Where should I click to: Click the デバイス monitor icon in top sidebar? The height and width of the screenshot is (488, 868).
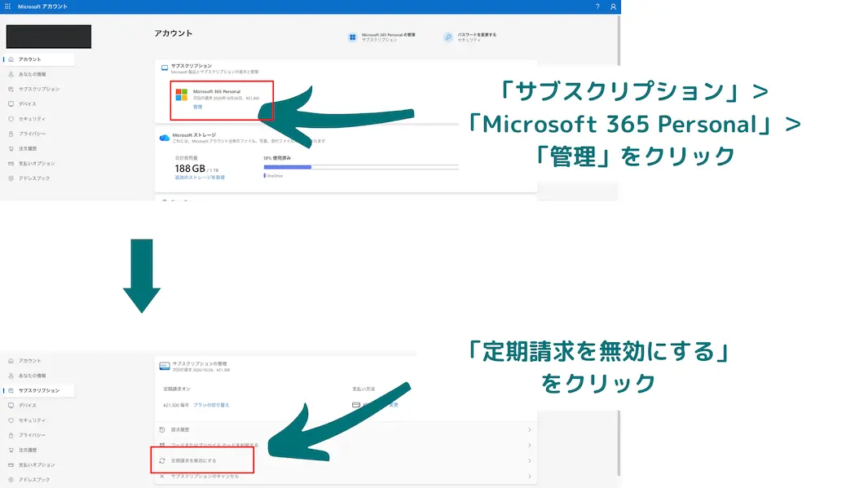coord(11,104)
